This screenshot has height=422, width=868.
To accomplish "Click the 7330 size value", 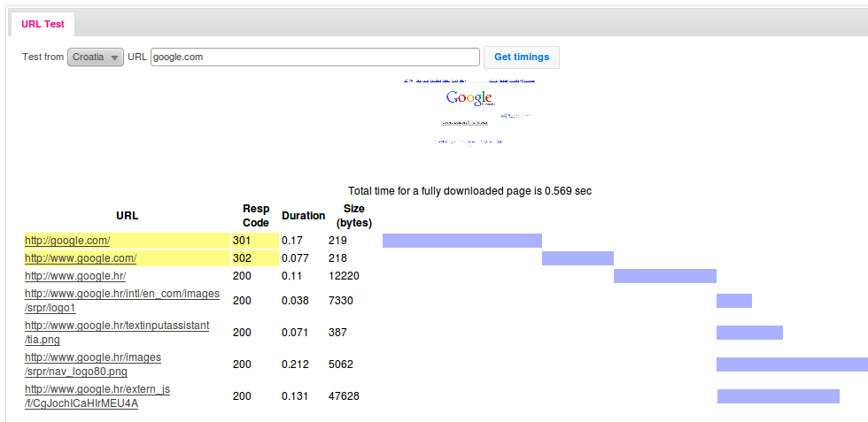I will 340,300.
